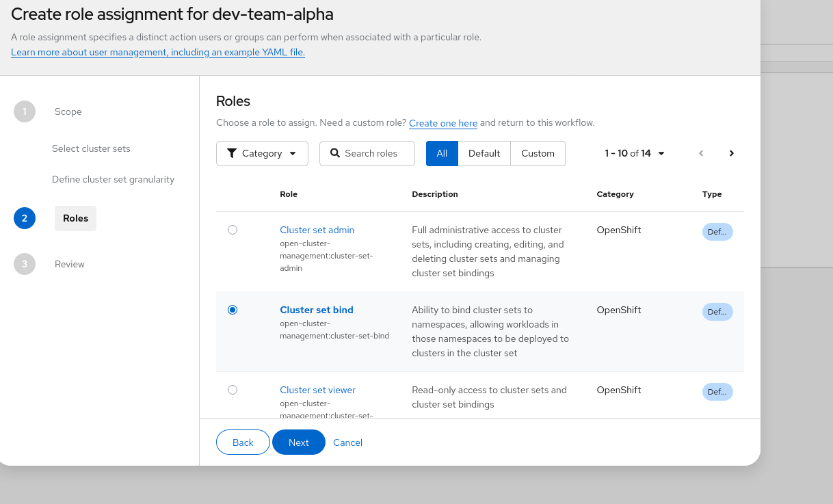Go to Select cluster sets substep
The image size is (833, 504).
(91, 148)
